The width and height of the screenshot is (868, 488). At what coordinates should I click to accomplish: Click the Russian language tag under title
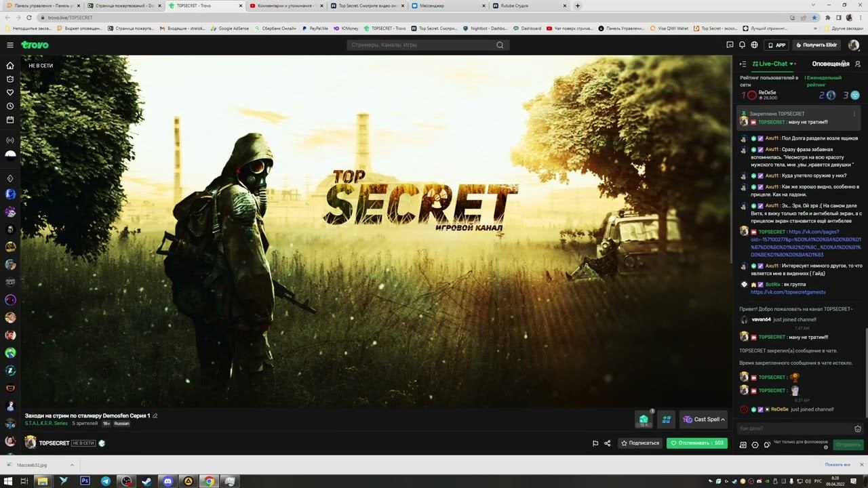tap(121, 423)
